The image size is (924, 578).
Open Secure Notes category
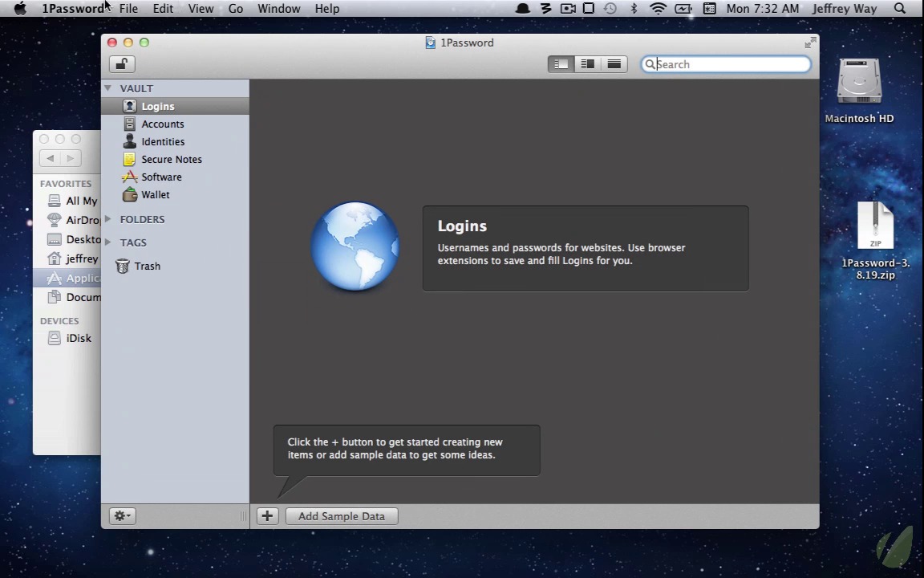tap(175, 159)
